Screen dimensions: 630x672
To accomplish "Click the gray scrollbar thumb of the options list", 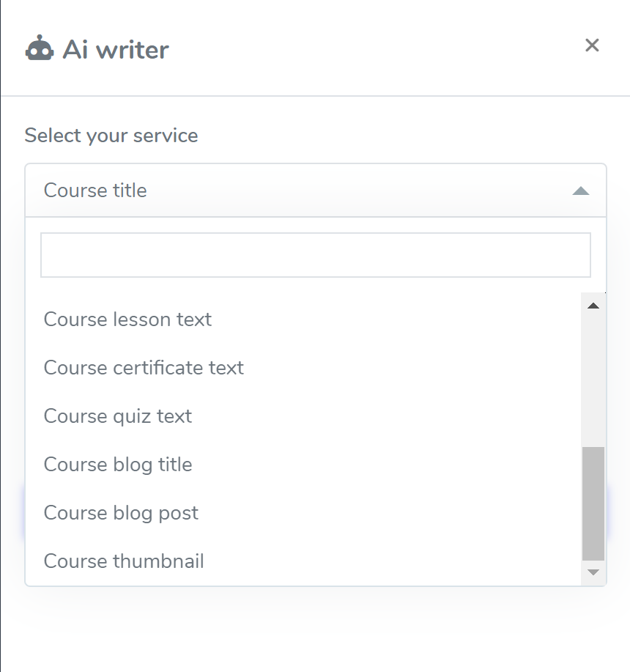I will point(593,503).
